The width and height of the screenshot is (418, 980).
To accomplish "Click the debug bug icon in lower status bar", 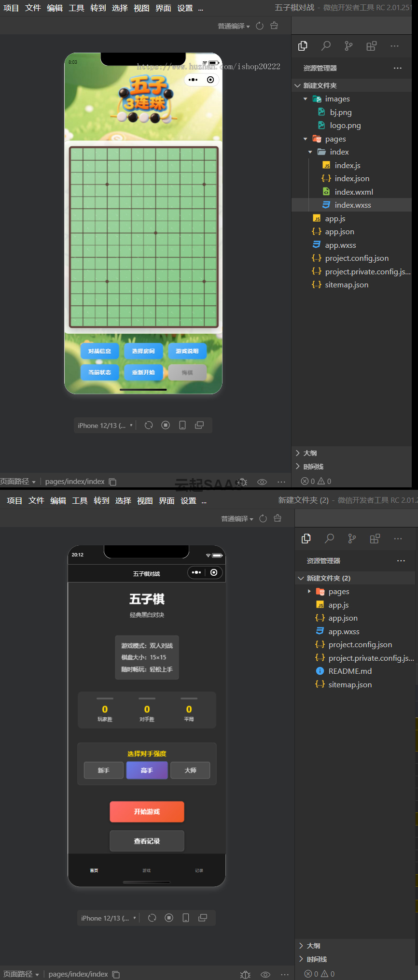I will point(245,974).
